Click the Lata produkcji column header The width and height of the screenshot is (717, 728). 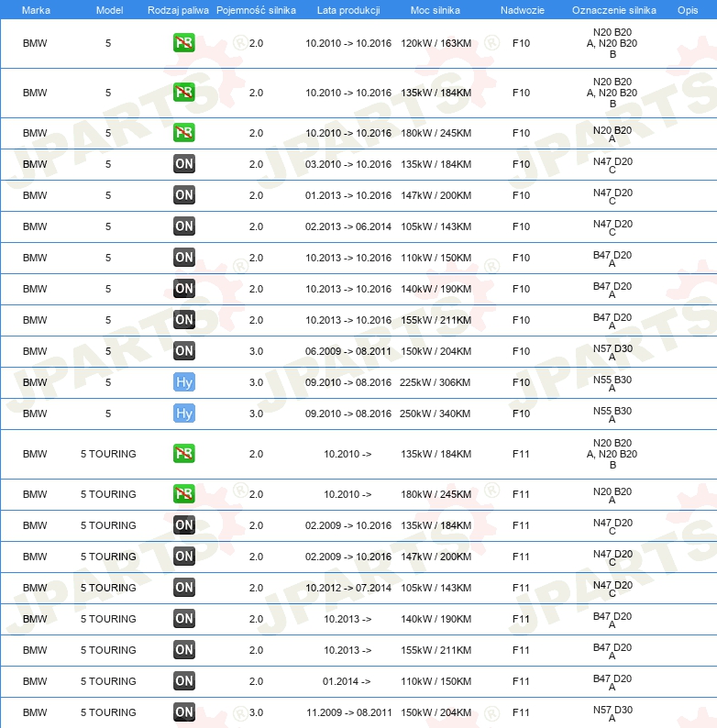348,10
